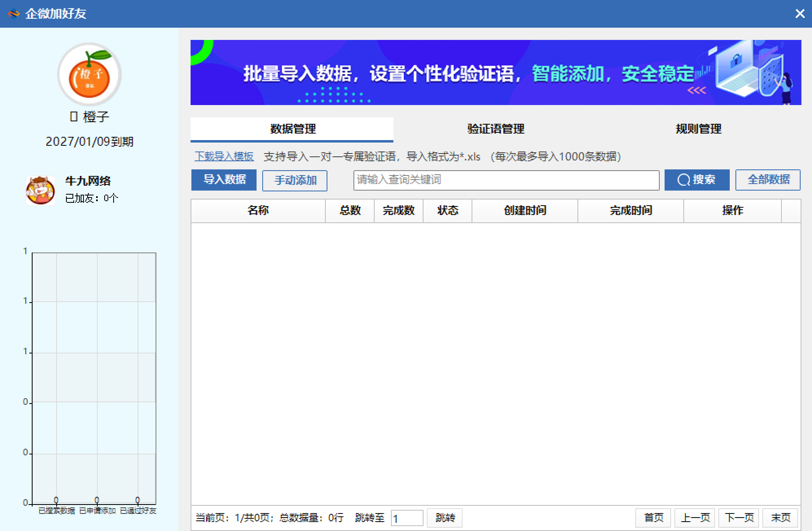Image resolution: width=812 pixels, height=531 pixels.
Task: Click the 牛九网络 account avatar
Action: click(x=40, y=190)
